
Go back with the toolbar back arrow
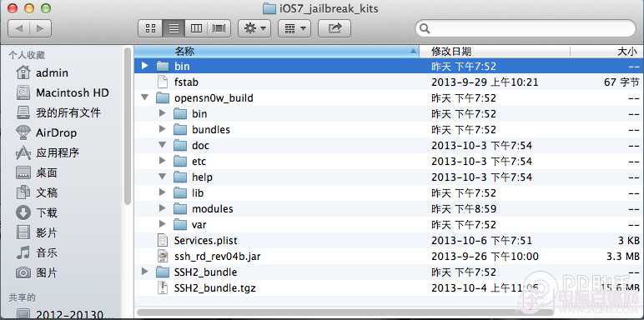click(x=19, y=28)
